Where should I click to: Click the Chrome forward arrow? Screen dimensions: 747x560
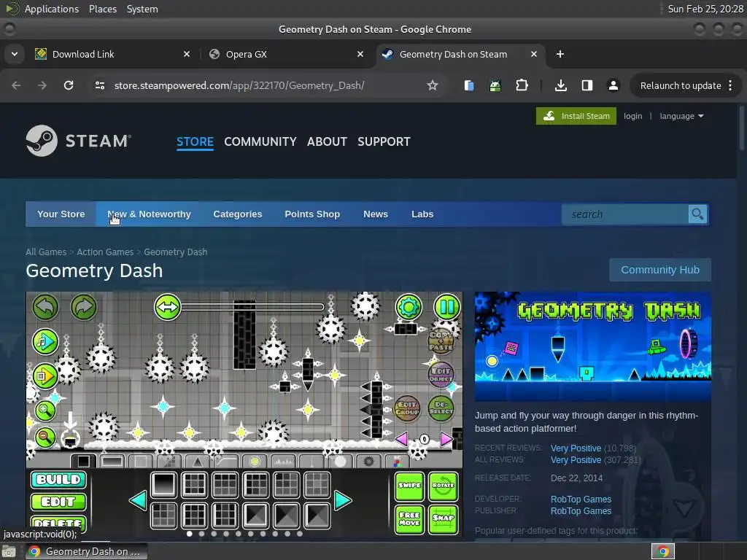coord(42,86)
